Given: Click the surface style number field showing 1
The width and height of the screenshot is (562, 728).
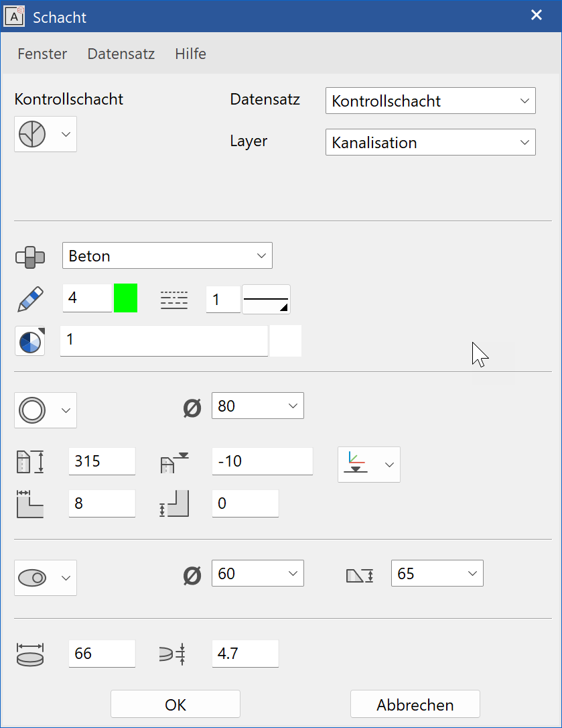Looking at the screenshot, I should coord(164,341).
